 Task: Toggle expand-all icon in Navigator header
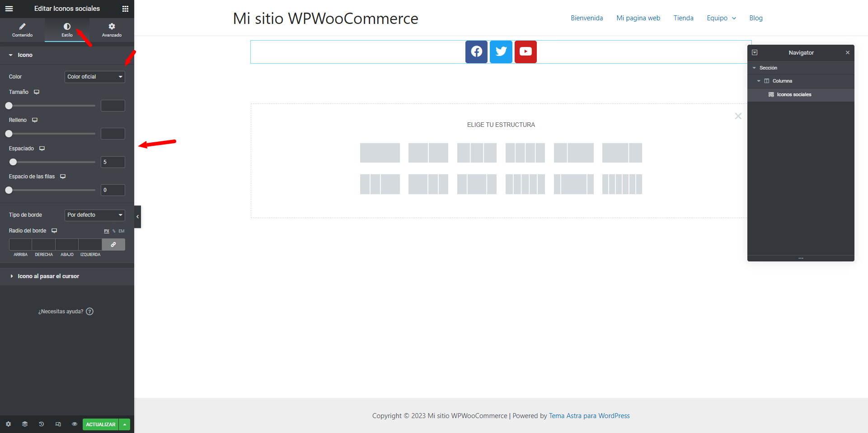click(755, 52)
